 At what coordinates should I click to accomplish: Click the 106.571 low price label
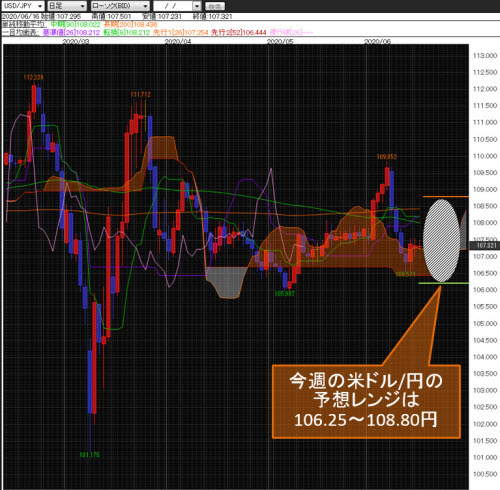point(405,274)
